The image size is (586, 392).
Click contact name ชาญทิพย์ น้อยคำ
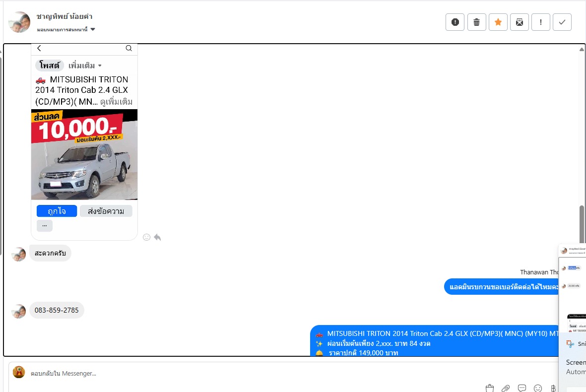pyautogui.click(x=65, y=16)
